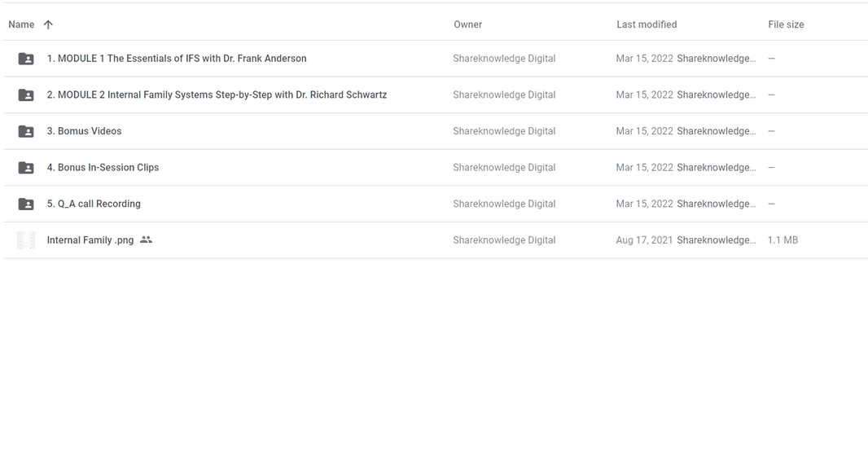Screen dimensions: 868x453
Task: Click the shared folder icon for MODULE 2
Action: (x=26, y=95)
